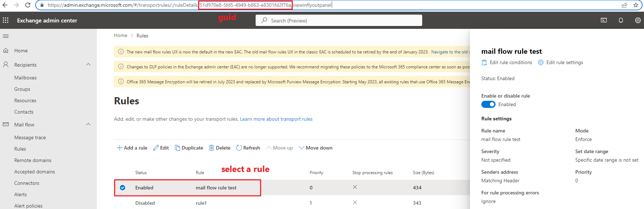
Task: Click Stop processing rules column header
Action: (372, 173)
